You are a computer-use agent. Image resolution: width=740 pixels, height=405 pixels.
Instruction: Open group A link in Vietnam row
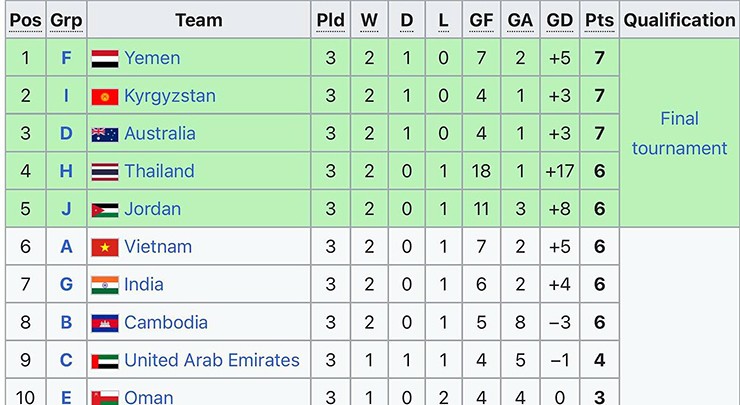point(66,247)
